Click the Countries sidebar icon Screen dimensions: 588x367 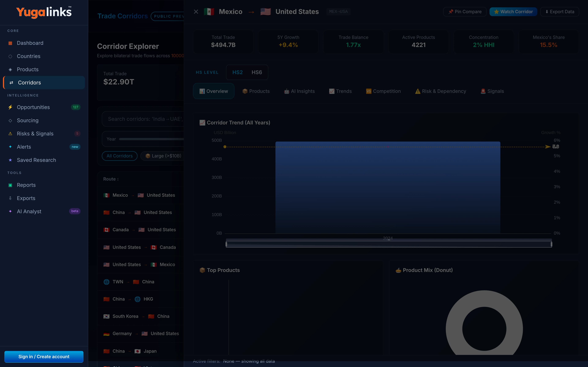pos(10,56)
